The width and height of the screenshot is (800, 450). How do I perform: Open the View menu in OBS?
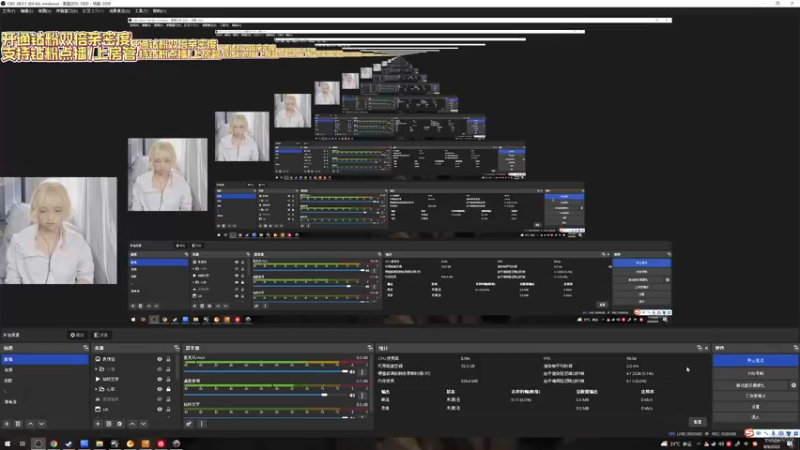tap(45, 11)
